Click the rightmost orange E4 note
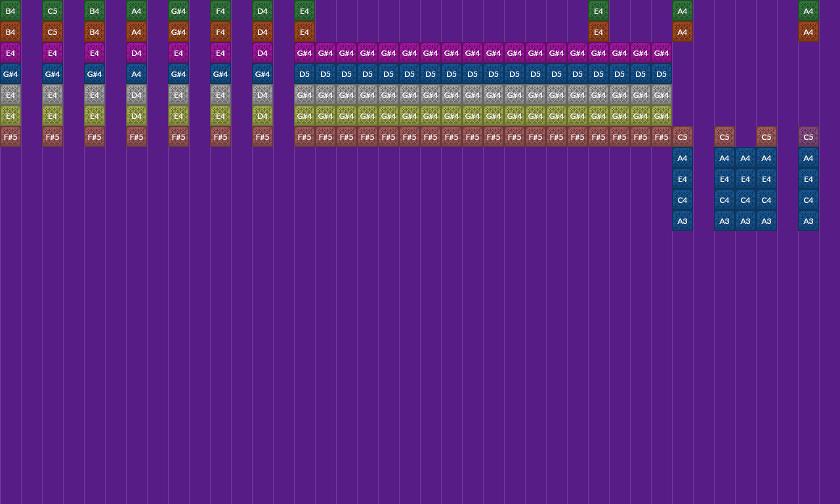Screen dimensions: 840x504 pyautogui.click(x=598, y=31)
